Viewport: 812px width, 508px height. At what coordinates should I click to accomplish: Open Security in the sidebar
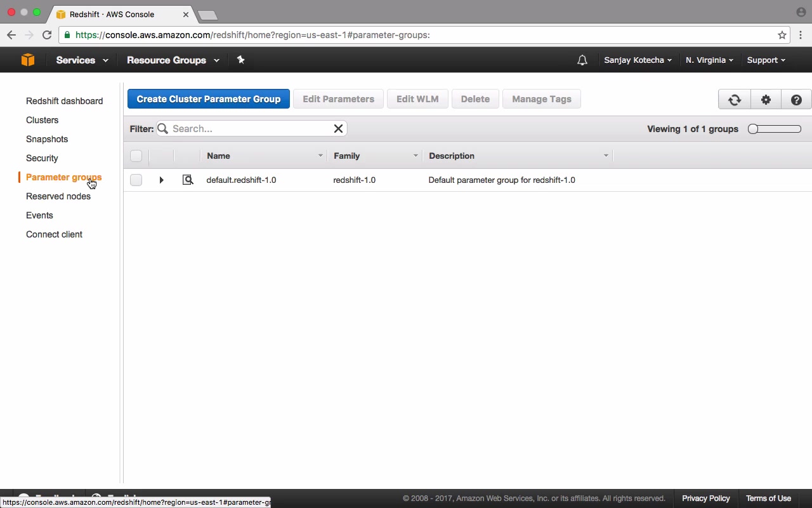42,158
